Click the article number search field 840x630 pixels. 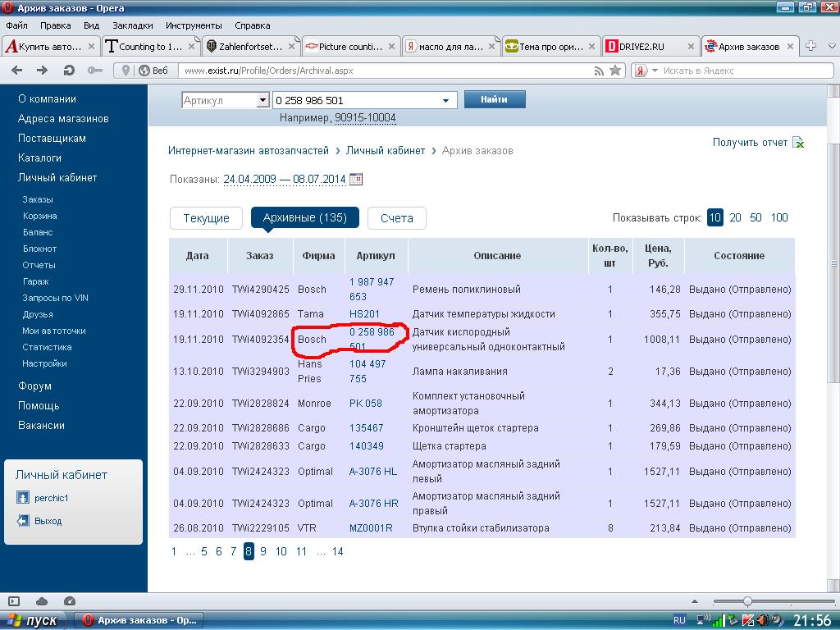[364, 100]
